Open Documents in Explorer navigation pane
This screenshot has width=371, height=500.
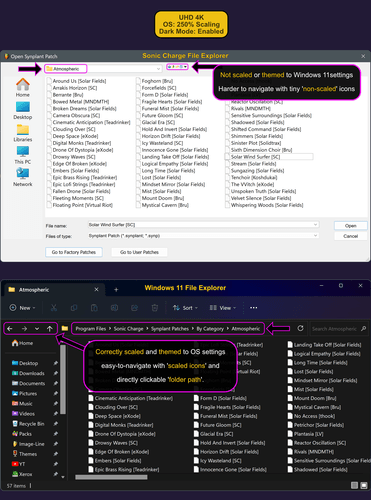click(x=28, y=383)
